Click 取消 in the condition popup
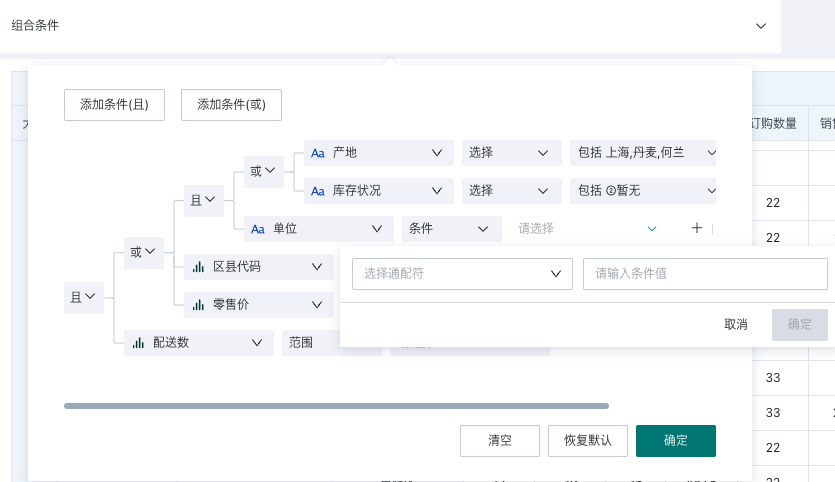The height and width of the screenshot is (482, 835). point(736,324)
